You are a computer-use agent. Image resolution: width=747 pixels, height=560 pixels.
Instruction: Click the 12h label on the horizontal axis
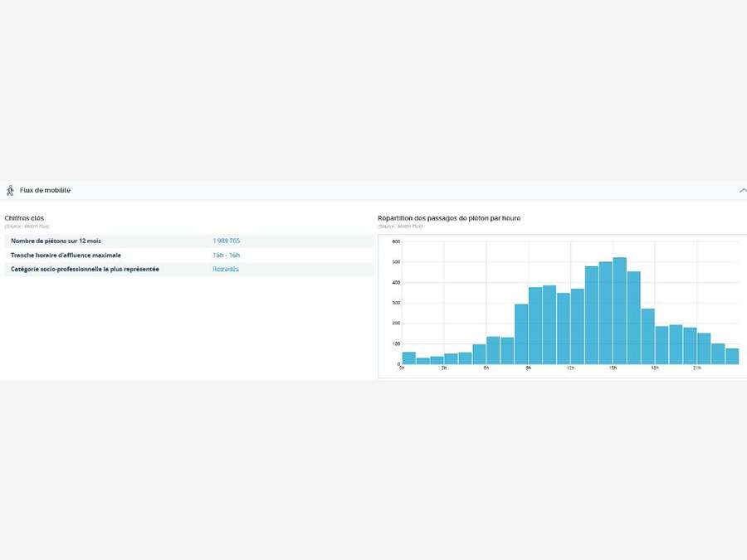coord(571,368)
